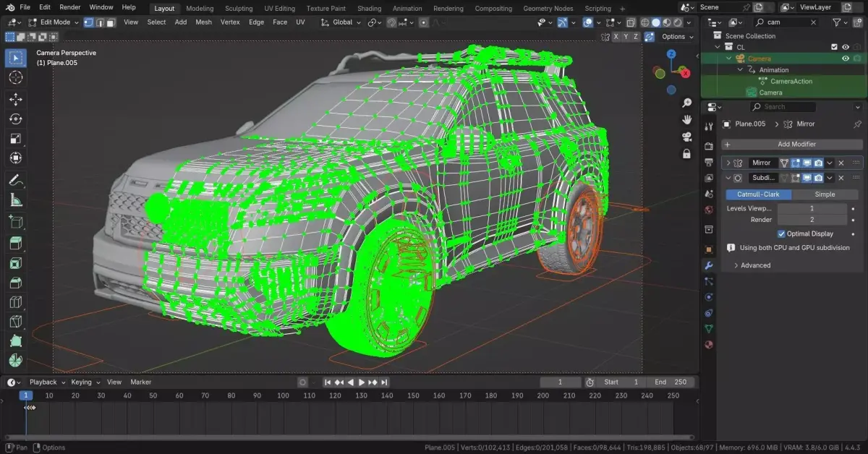Open the Render properties tab
The image size is (868, 454).
(709, 146)
